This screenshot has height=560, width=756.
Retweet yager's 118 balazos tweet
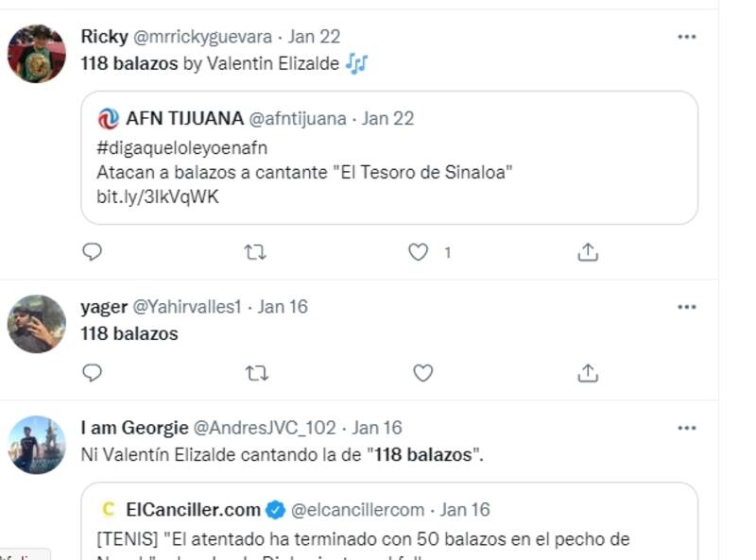[x=255, y=373]
